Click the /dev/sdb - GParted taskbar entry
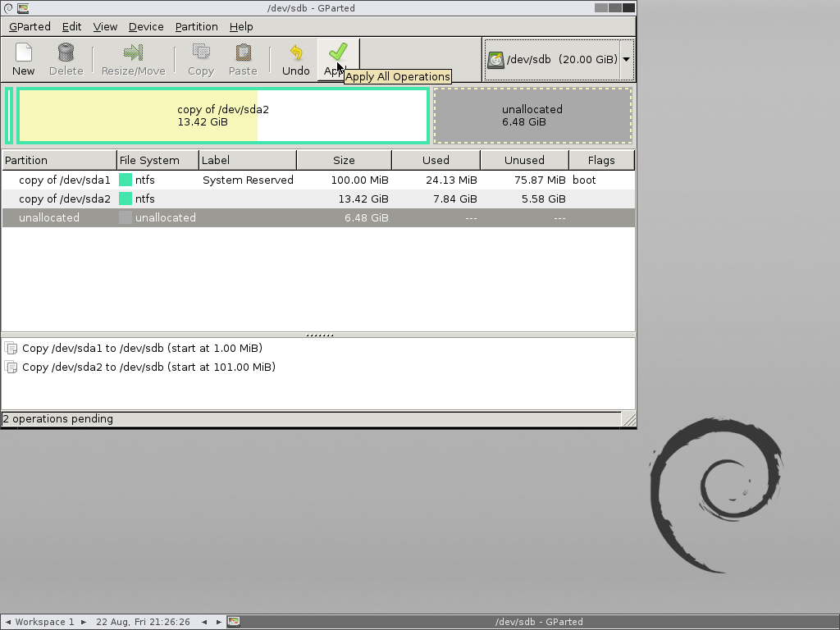 tap(539, 622)
